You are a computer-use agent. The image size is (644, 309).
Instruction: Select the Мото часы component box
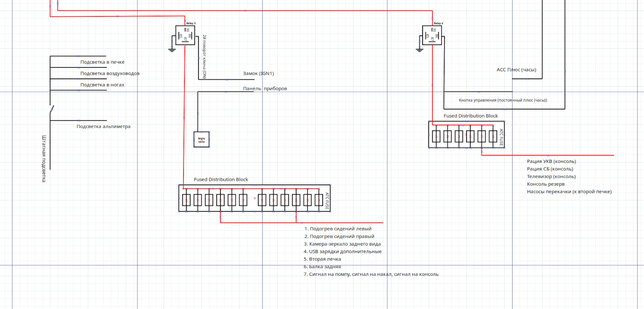[201, 140]
